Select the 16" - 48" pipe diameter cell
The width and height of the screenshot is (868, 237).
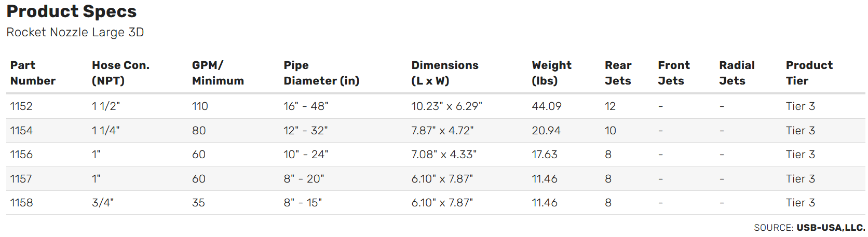(x=306, y=106)
